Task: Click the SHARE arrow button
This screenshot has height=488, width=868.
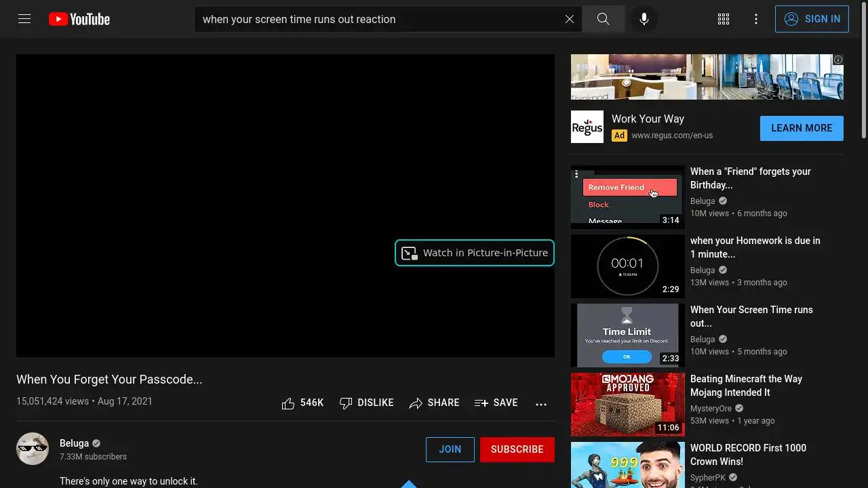Action: tap(434, 403)
